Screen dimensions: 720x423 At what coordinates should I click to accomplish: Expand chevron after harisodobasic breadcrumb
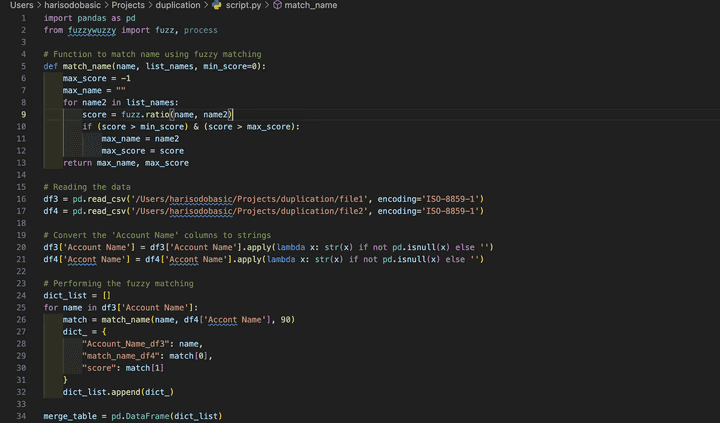[106, 5]
